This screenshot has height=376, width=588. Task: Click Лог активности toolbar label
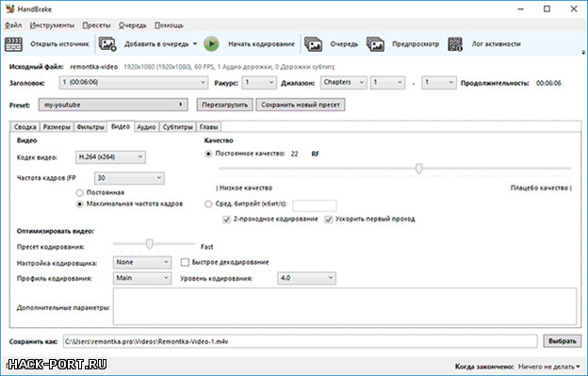click(x=496, y=44)
